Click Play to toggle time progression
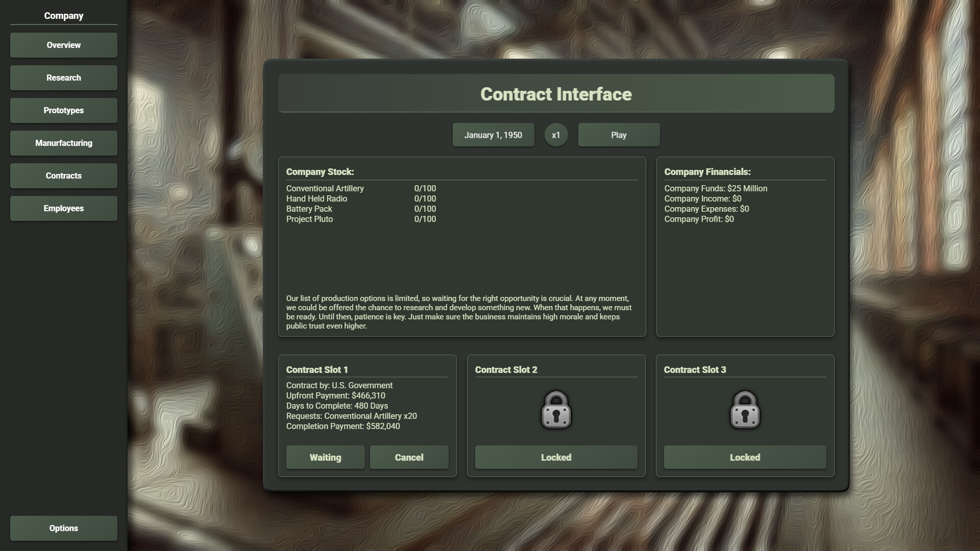 pyautogui.click(x=618, y=135)
